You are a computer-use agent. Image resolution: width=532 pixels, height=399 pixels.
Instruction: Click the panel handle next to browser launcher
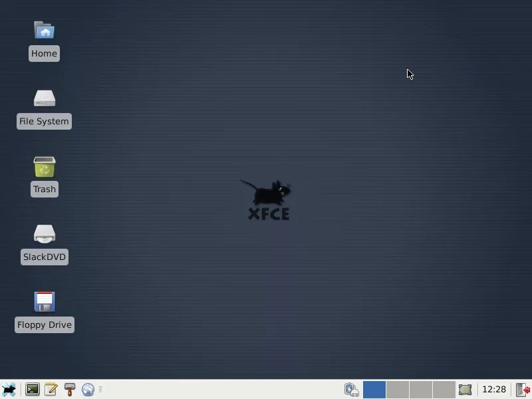coord(100,390)
